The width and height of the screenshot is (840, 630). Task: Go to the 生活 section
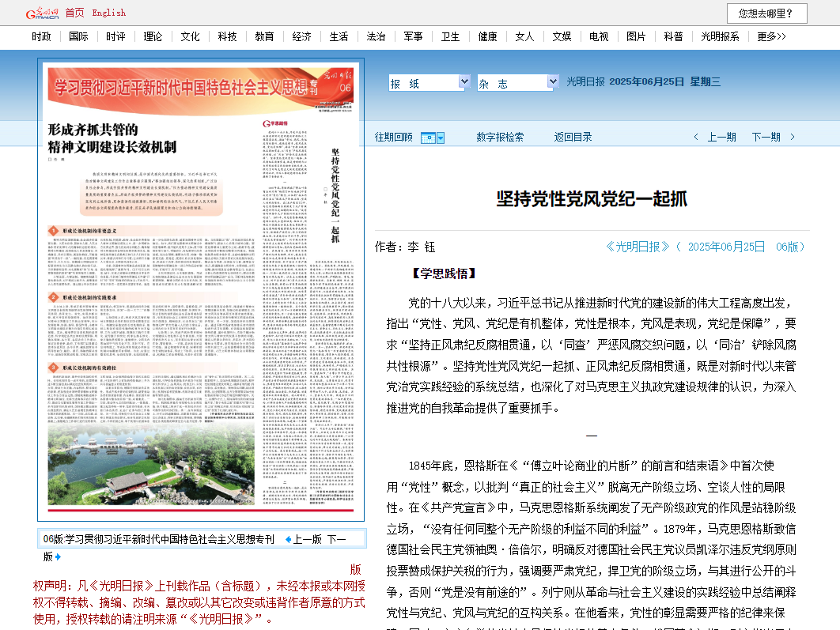pyautogui.click(x=339, y=36)
